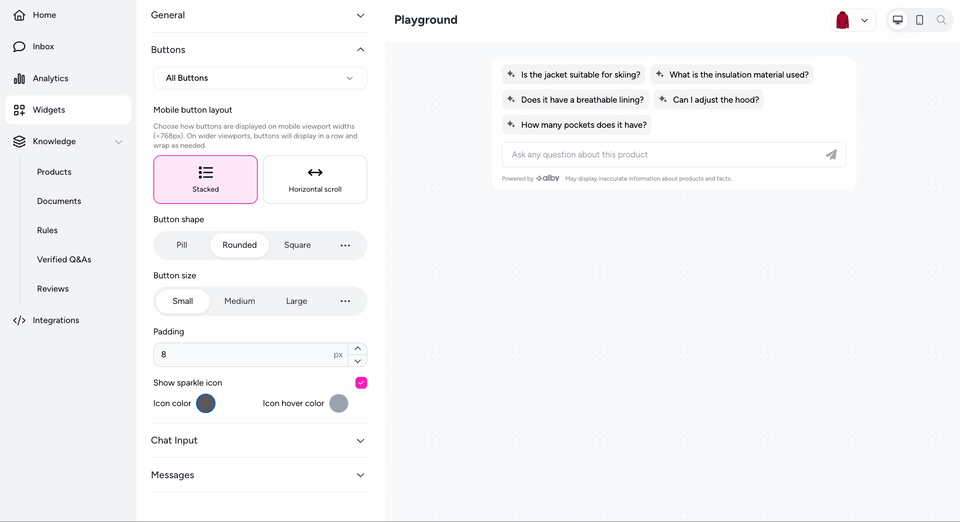
Task: Open the Products knowledge page
Action: [54, 172]
